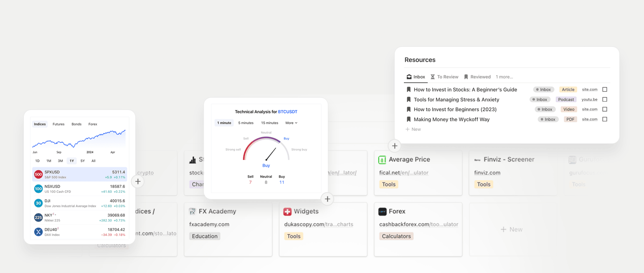The image size is (644, 273).
Task: Select the NSXUSD row in the indices list
Action: (79, 189)
